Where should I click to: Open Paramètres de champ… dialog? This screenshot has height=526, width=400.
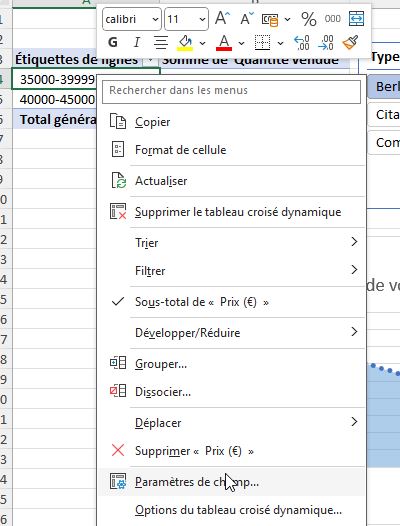pos(232,482)
